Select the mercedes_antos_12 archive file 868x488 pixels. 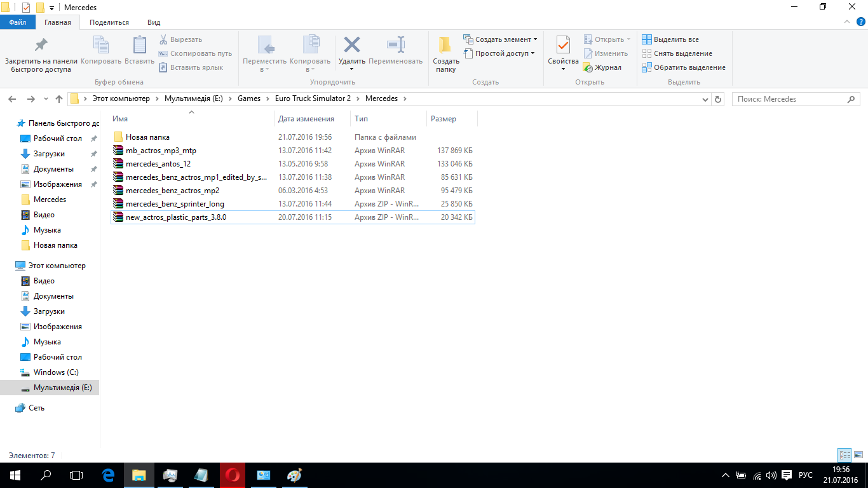(x=158, y=164)
